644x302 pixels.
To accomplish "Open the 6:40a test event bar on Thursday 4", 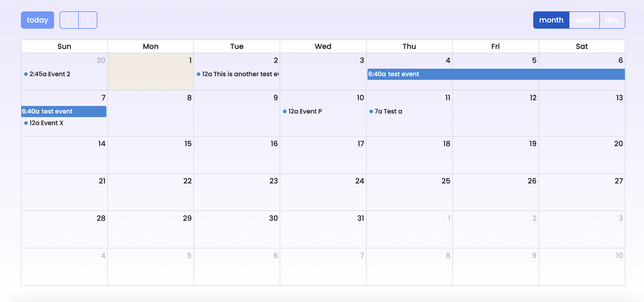I will (x=496, y=74).
